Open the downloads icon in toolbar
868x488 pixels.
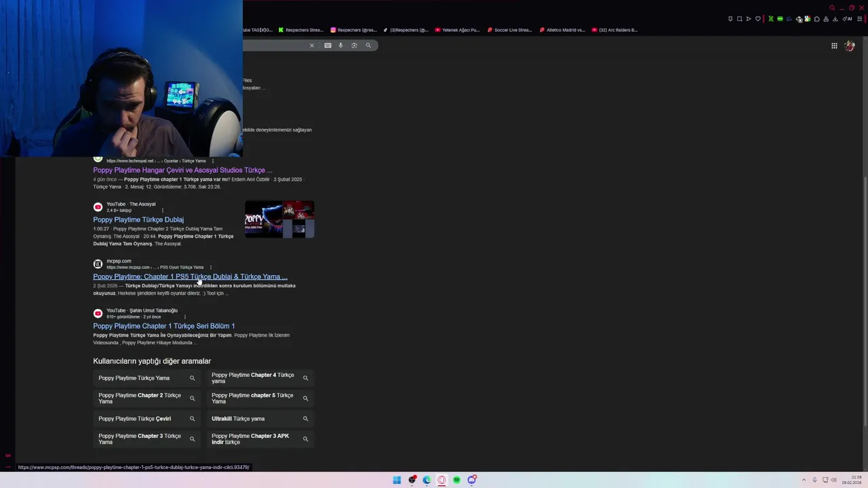pos(835,19)
